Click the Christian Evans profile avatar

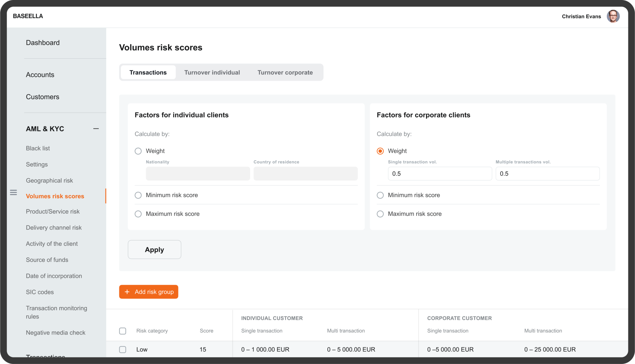click(x=613, y=16)
